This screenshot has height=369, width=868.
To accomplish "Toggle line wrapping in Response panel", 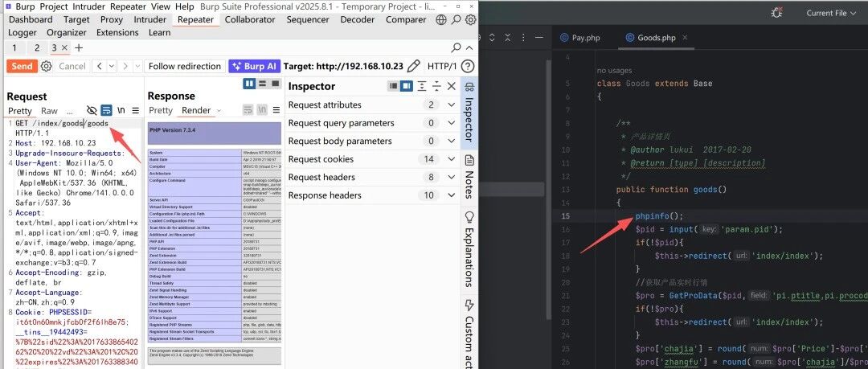I will pyautogui.click(x=248, y=110).
